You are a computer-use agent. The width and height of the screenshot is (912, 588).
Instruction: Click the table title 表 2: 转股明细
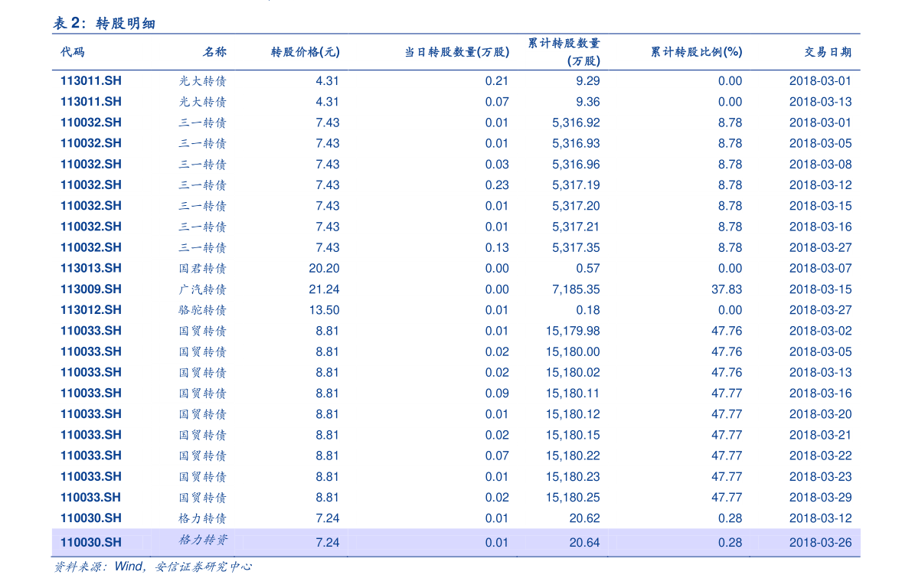[x=104, y=23]
